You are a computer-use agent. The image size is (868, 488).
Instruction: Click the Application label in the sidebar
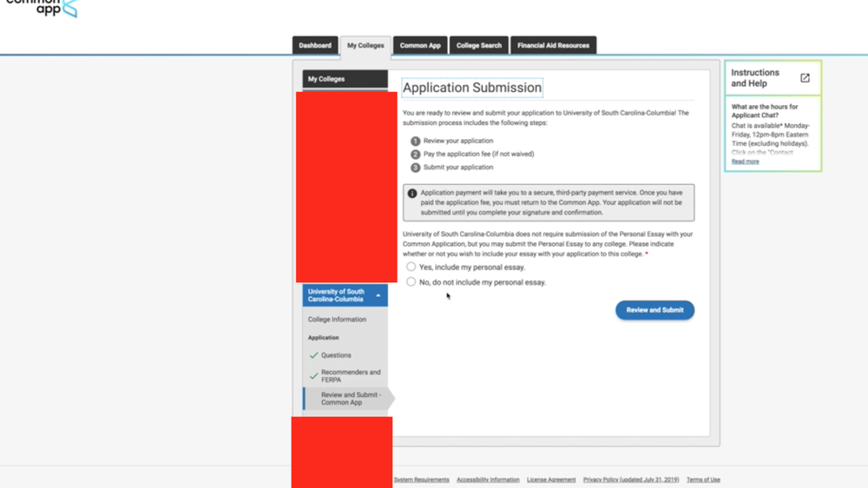click(323, 337)
